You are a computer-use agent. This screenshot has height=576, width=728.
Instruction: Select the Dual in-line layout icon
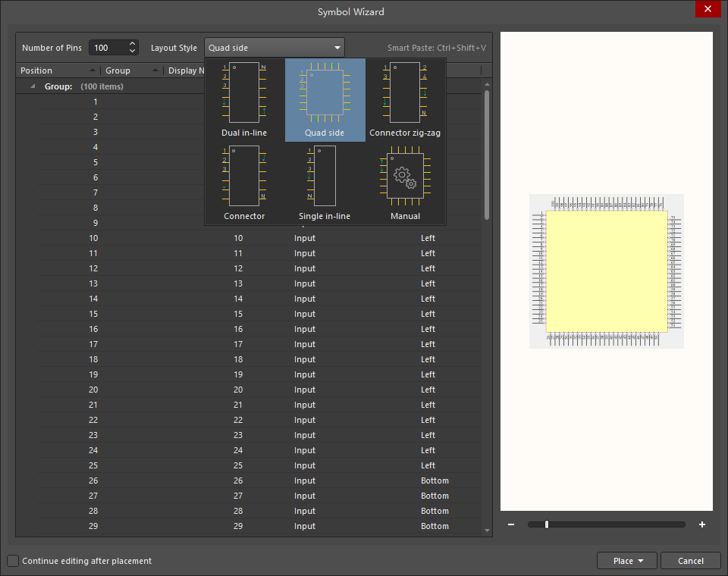tap(244, 93)
